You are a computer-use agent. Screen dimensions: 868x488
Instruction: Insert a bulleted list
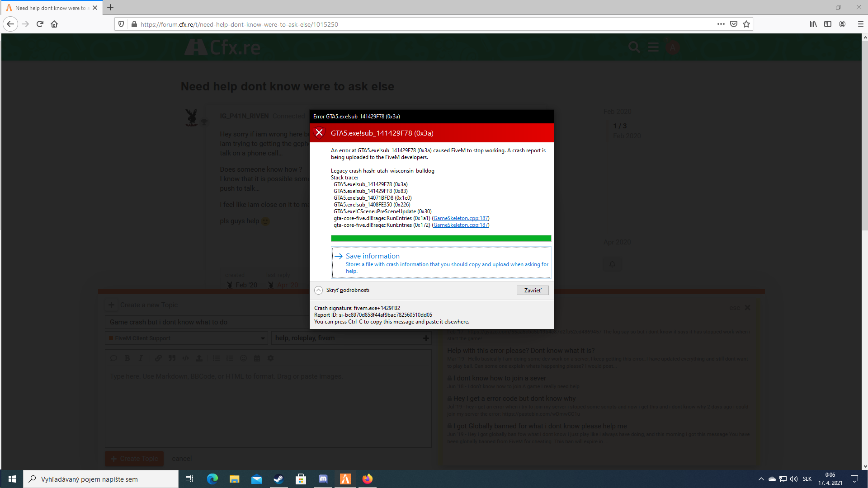coord(217,358)
